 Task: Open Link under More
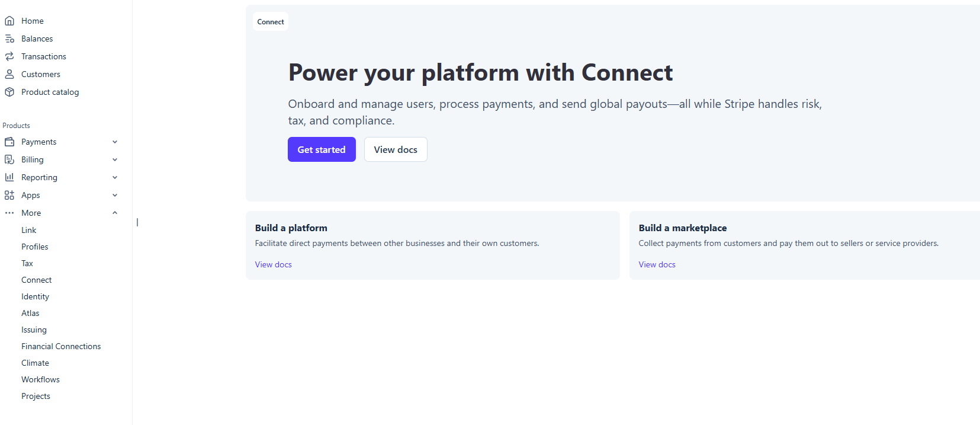29,230
